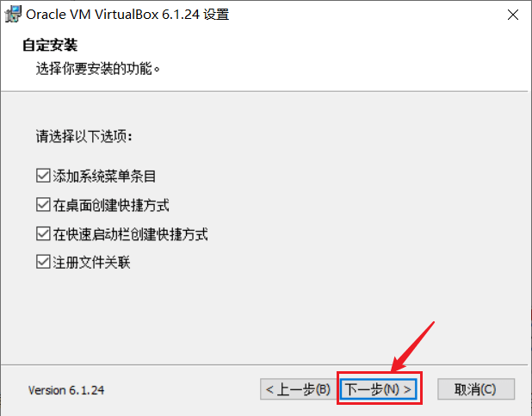Click the red arrow annotation
Viewport: 532px width, 416px height.
[411, 347]
